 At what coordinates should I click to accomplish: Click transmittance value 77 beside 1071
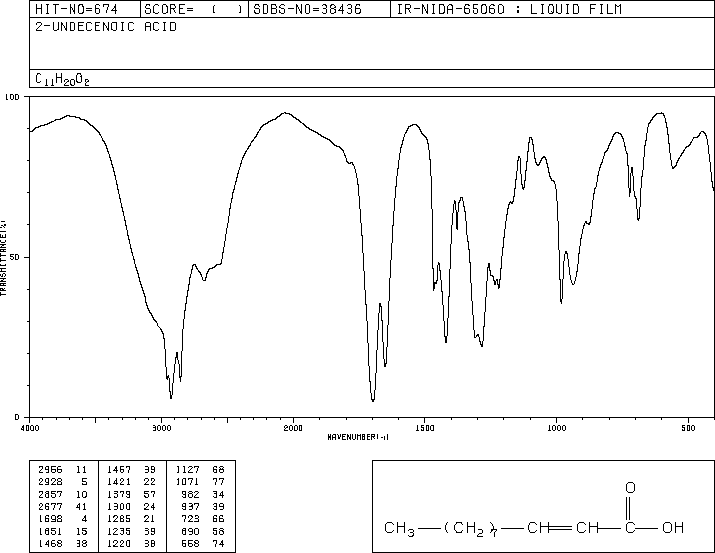218,482
